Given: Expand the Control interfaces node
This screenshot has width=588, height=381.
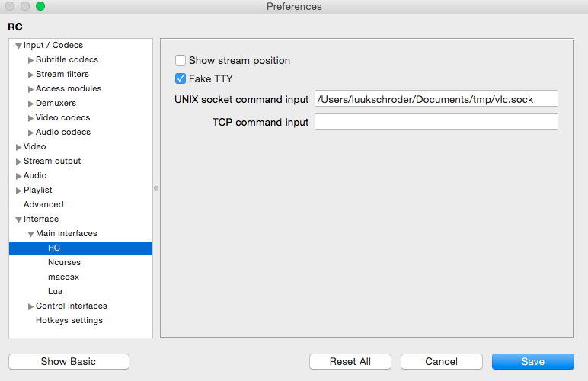Looking at the screenshot, I should pyautogui.click(x=30, y=306).
